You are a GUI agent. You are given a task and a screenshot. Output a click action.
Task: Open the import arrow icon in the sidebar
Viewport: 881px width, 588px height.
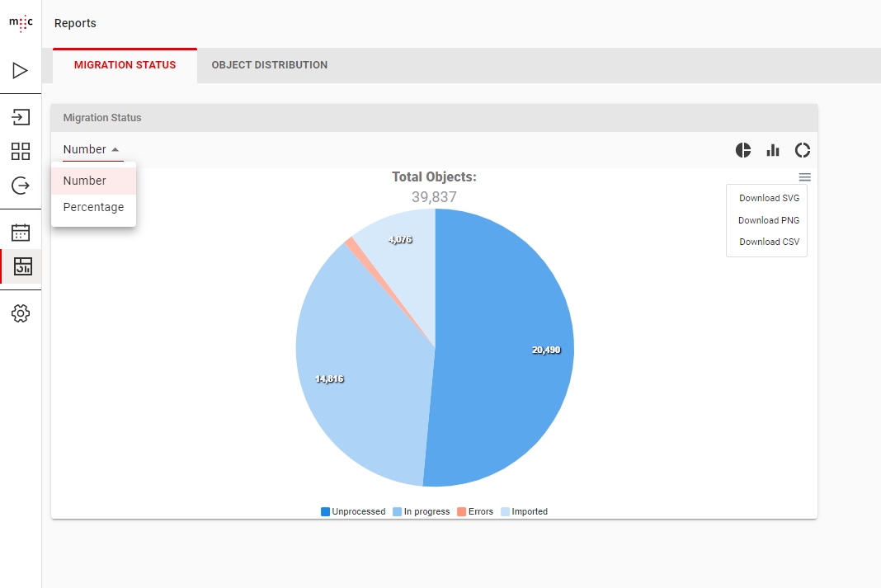click(21, 117)
